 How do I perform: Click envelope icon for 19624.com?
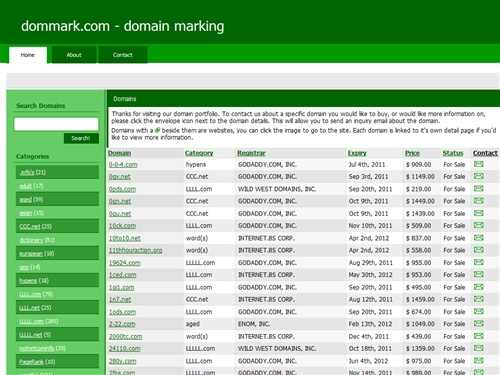pyautogui.click(x=479, y=262)
